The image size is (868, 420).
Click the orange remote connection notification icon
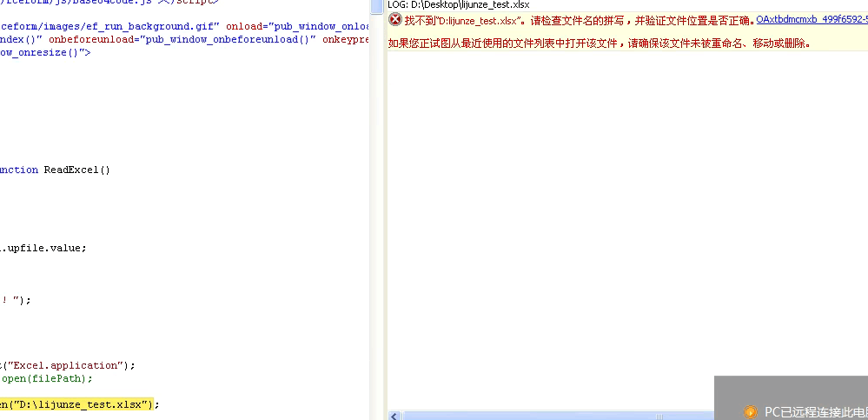click(750, 411)
